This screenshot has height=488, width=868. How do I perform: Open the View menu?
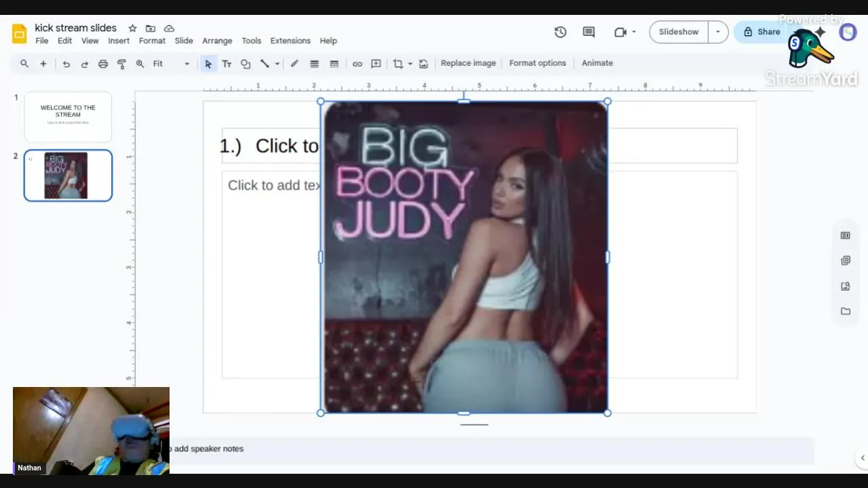click(90, 41)
